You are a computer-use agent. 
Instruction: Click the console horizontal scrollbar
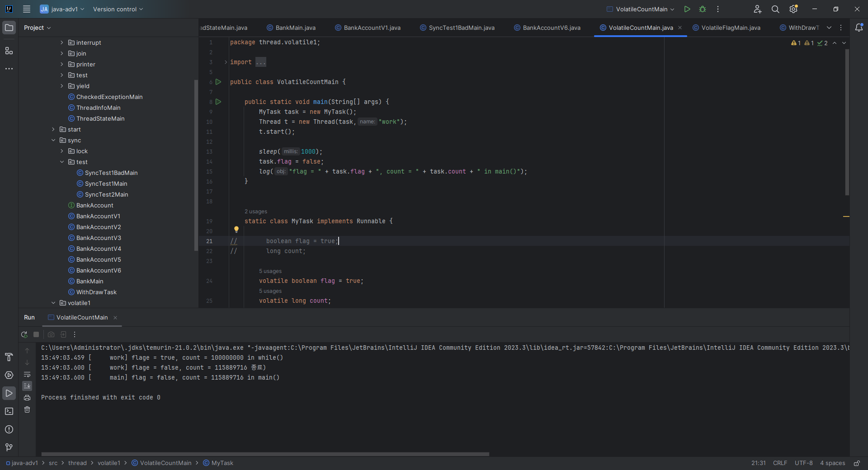(x=265, y=454)
